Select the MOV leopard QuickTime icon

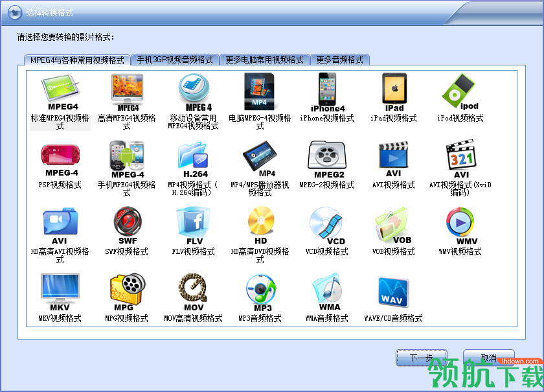pyautogui.click(x=194, y=292)
